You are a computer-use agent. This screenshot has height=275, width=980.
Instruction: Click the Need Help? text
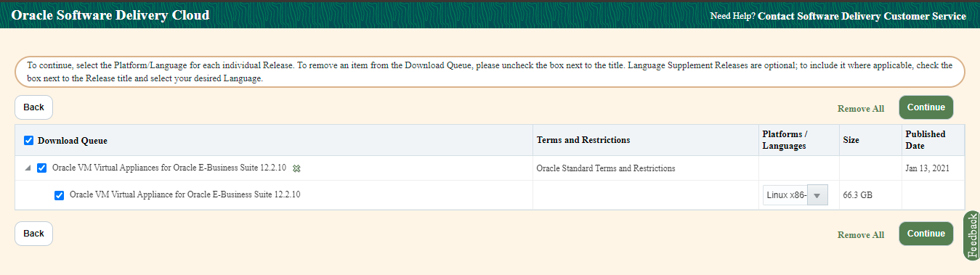[x=732, y=16]
